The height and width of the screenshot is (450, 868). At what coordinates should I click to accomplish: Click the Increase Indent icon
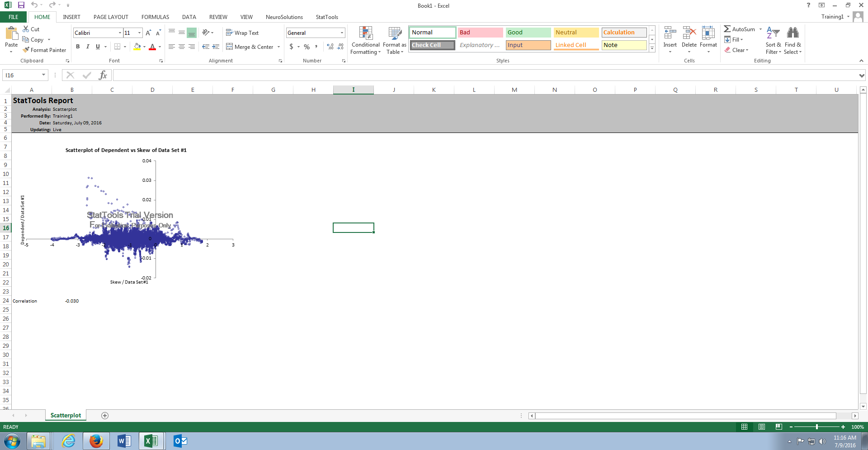tap(216, 47)
